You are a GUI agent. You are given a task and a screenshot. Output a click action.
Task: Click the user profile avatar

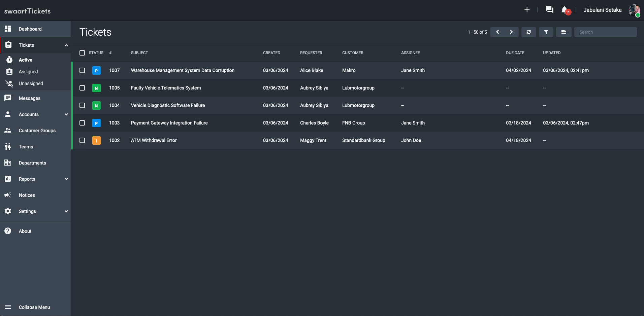pos(634,10)
